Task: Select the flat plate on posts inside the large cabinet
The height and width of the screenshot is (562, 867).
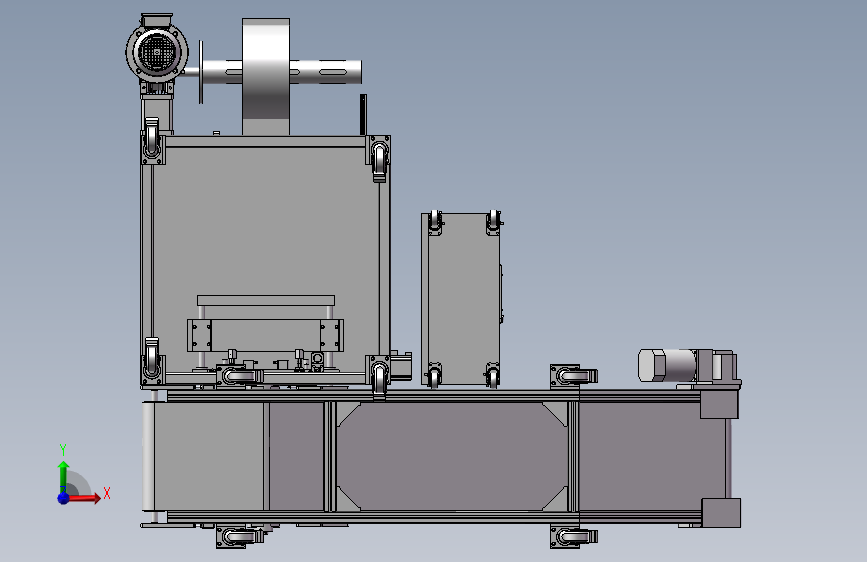Action: (x=266, y=300)
